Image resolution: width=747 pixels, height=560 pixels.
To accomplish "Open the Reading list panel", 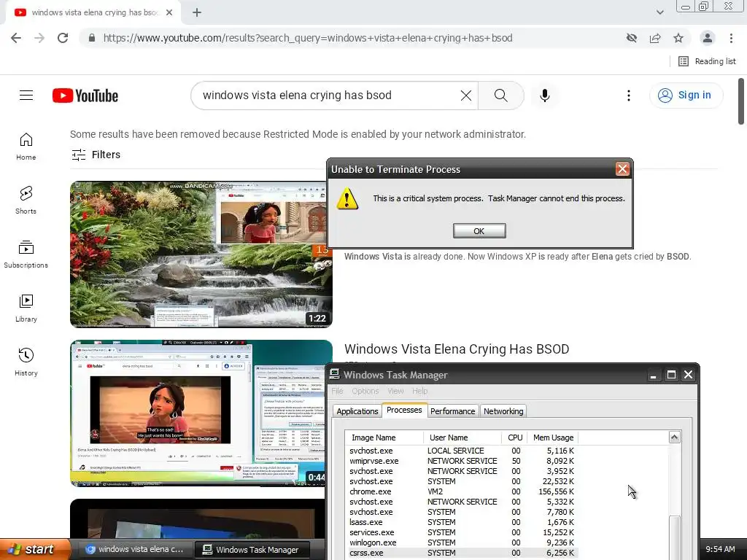I will 707,61.
